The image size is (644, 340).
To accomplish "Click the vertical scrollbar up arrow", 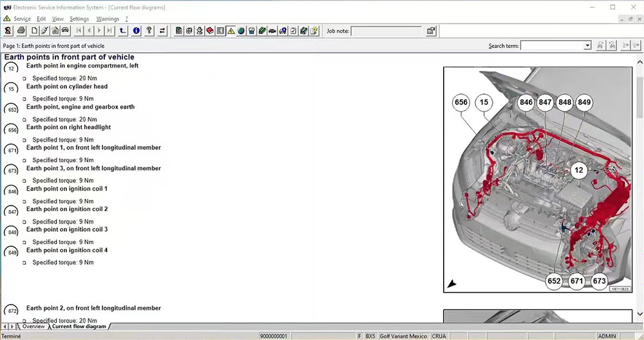I will point(639,62).
